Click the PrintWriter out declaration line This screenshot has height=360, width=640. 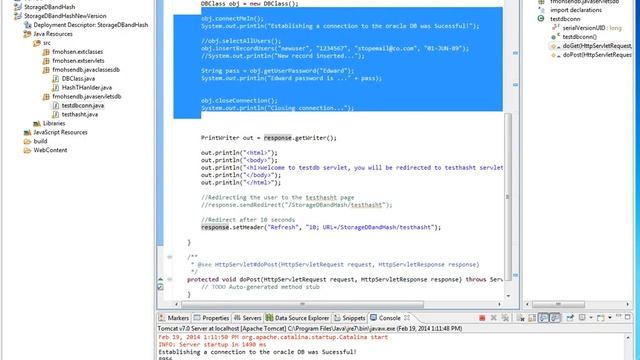click(269, 138)
